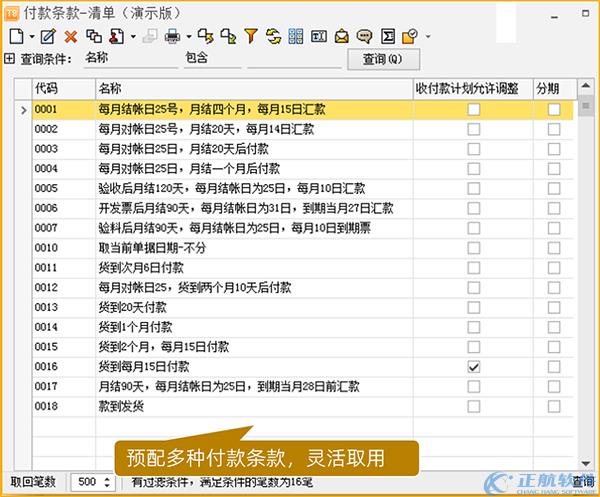600x497 pixels.
Task: Select row 款到发货
Action: [302, 406]
